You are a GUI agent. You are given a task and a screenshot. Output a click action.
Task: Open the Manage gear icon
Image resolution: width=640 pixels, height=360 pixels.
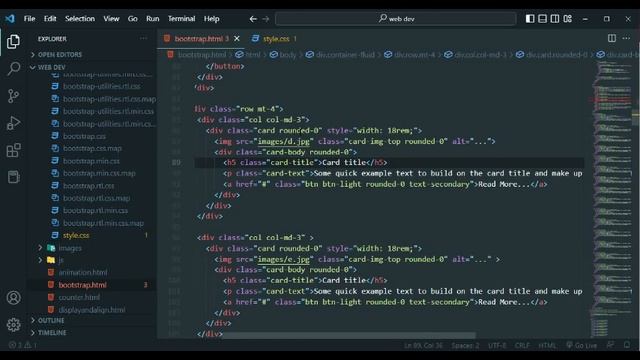point(13,324)
